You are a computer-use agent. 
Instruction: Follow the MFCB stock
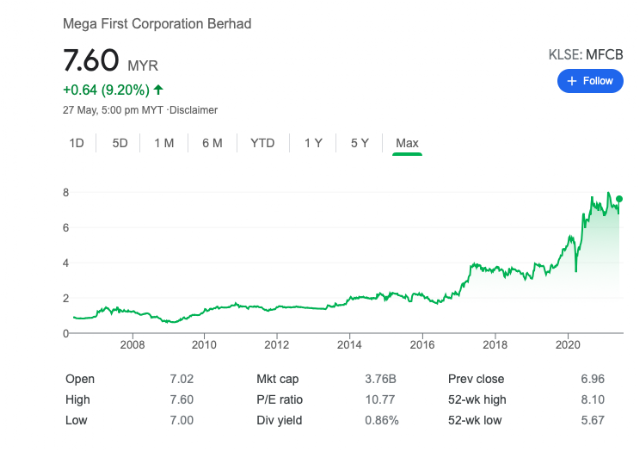click(x=590, y=81)
